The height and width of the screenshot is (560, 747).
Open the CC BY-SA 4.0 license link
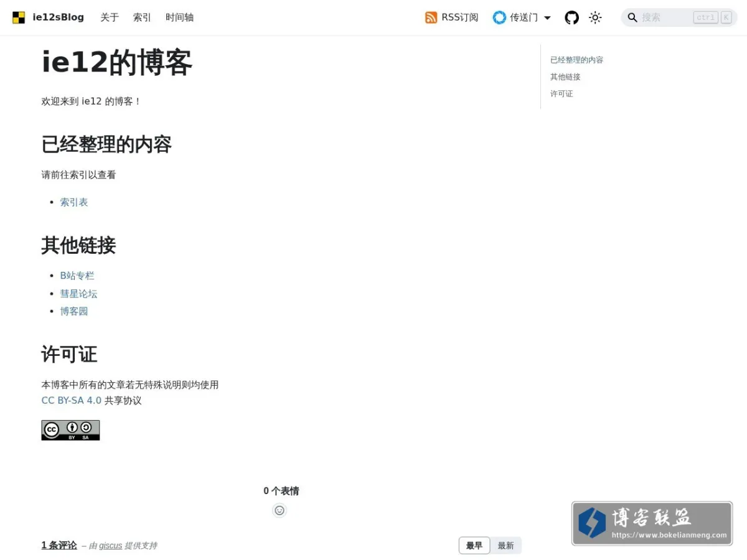[71, 401]
